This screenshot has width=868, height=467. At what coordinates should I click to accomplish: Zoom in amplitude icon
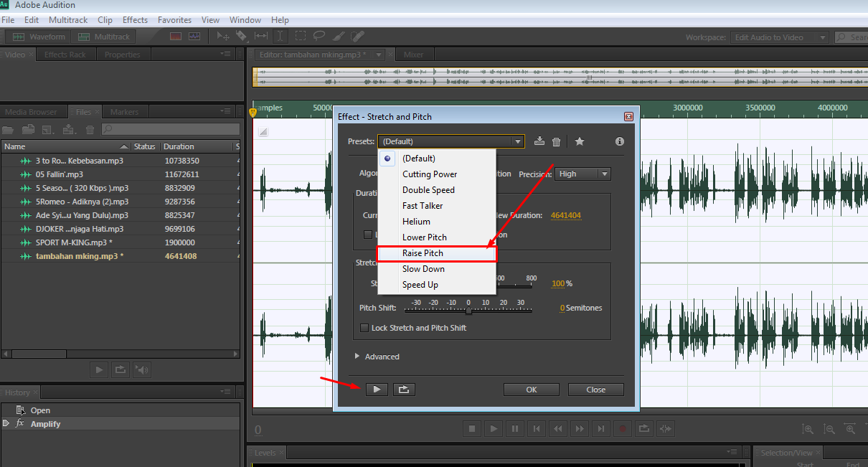(x=808, y=429)
